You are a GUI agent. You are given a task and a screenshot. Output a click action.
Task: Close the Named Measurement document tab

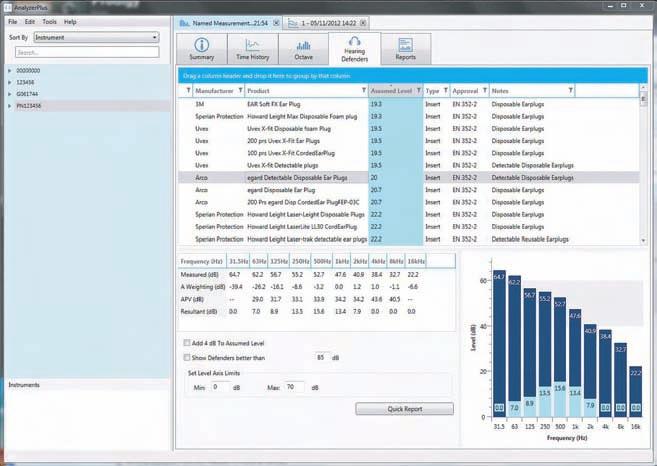[x=276, y=23]
